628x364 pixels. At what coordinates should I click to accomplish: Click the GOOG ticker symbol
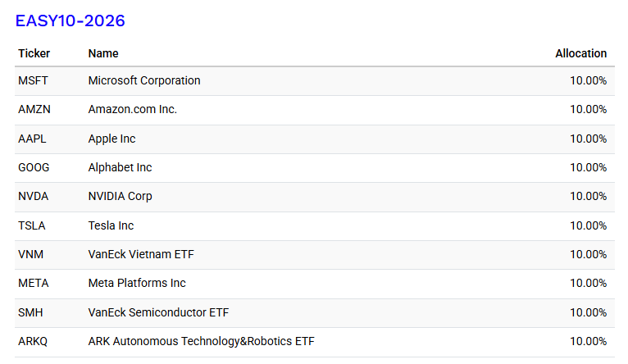point(34,167)
